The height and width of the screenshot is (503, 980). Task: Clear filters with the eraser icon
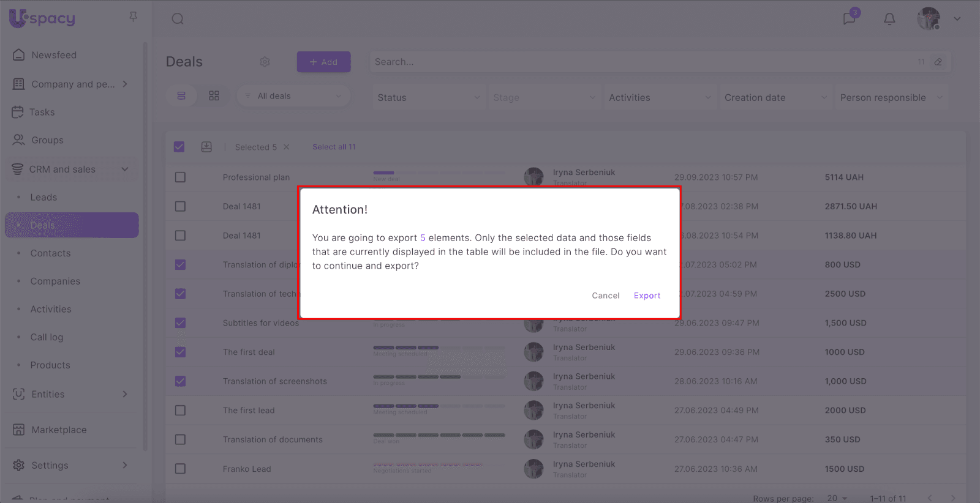(938, 62)
